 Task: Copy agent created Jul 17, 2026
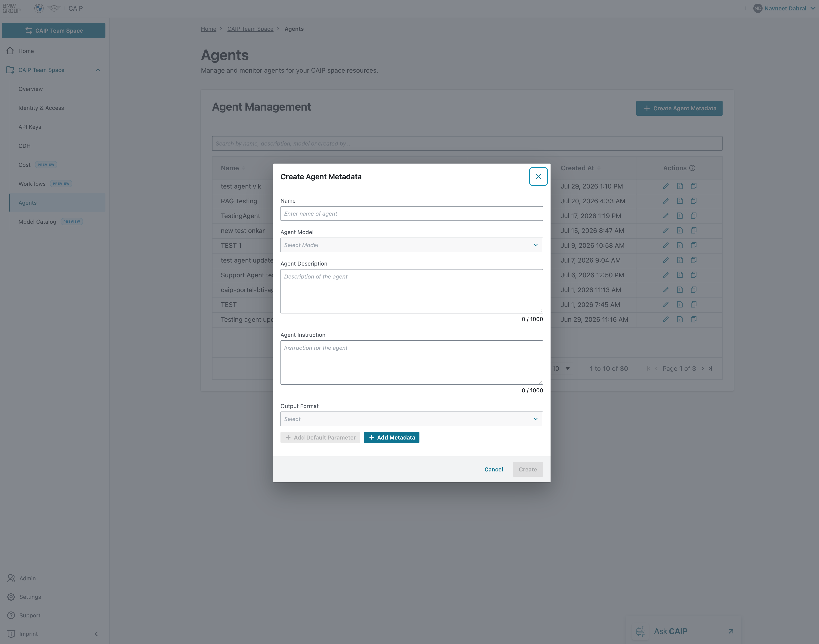(x=693, y=216)
